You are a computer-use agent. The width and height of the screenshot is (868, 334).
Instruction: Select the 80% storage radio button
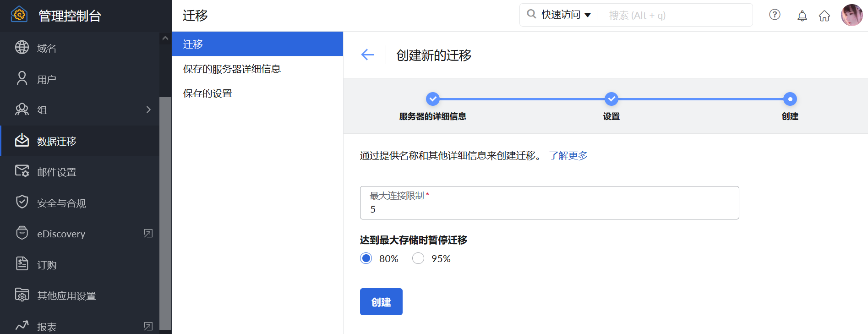(x=366, y=258)
